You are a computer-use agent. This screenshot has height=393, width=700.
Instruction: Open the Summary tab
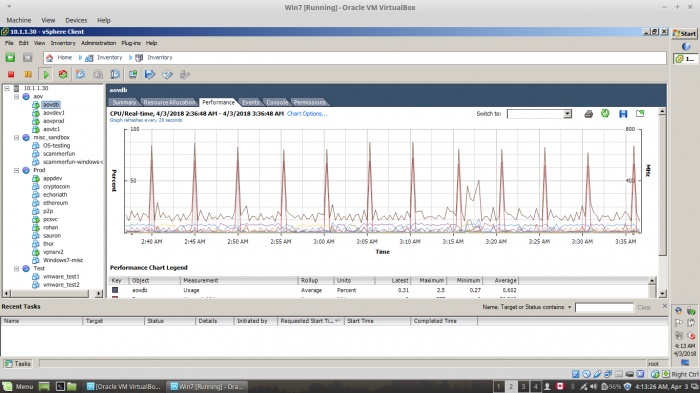[x=124, y=102]
